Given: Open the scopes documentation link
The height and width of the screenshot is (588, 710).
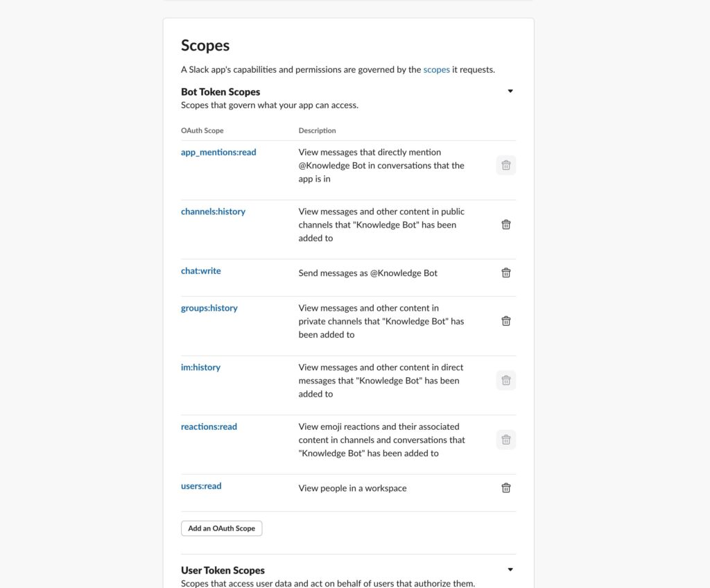Looking at the screenshot, I should 436,69.
